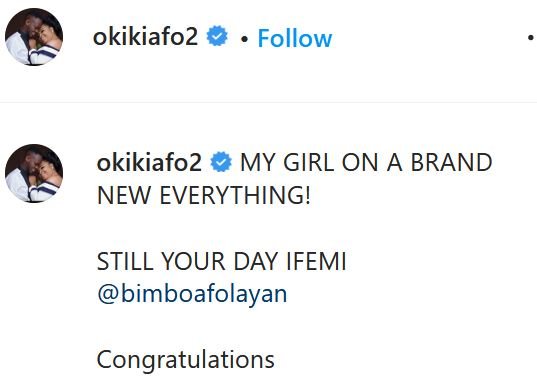Open the @bimboafolayan mention link
This screenshot has height=381, width=537.
tap(192, 294)
